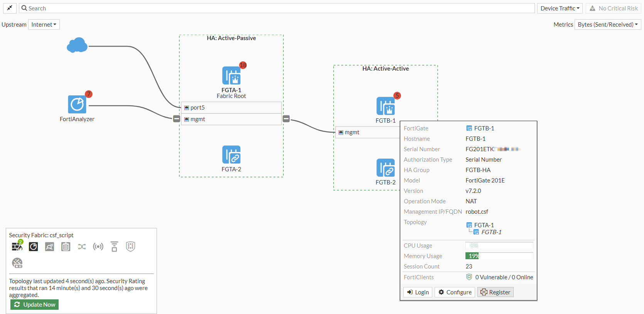The height and width of the screenshot is (314, 644).
Task: Collapse the left side of FGTA-1 mgmt interface
Action: click(177, 119)
